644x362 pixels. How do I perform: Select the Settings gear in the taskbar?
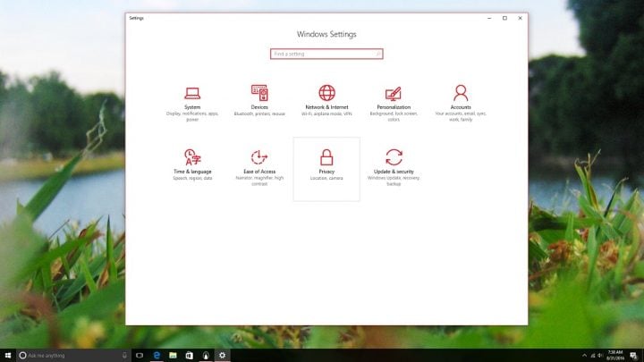point(222,355)
